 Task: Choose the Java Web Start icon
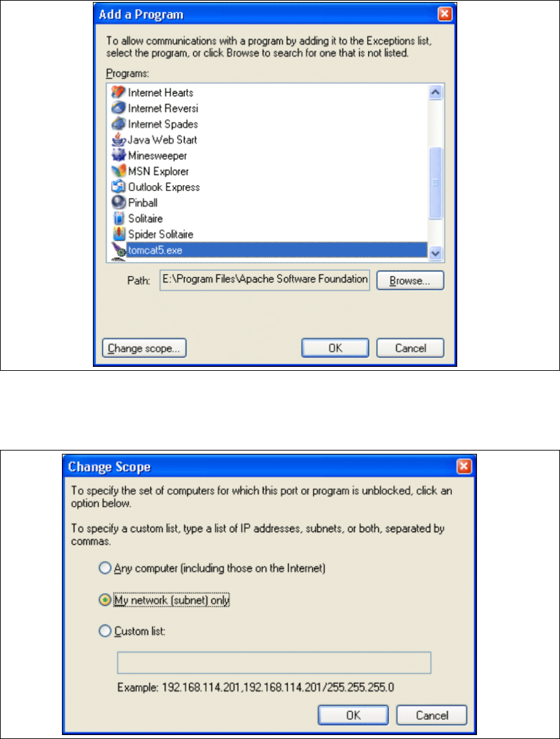tap(119, 140)
